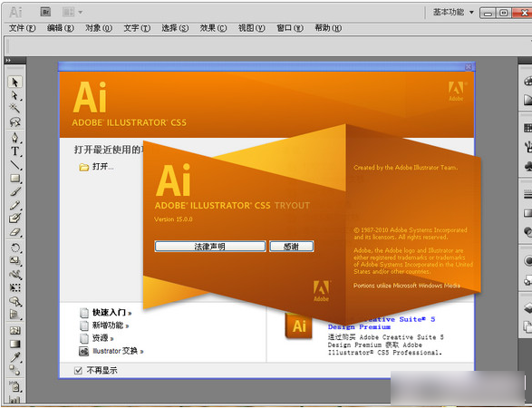Select the Free Transform tool
This screenshot has height=408, width=532.
(x=15, y=287)
